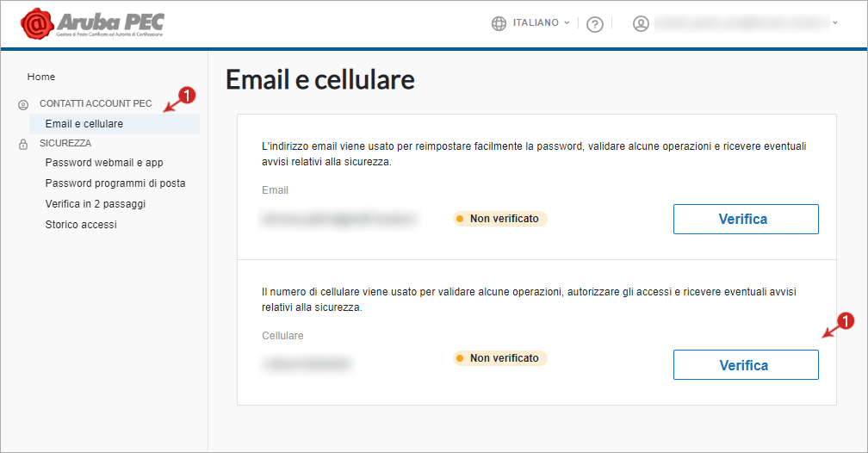Click Verifica button for cellulare
This screenshot has height=453, width=868.
746,364
